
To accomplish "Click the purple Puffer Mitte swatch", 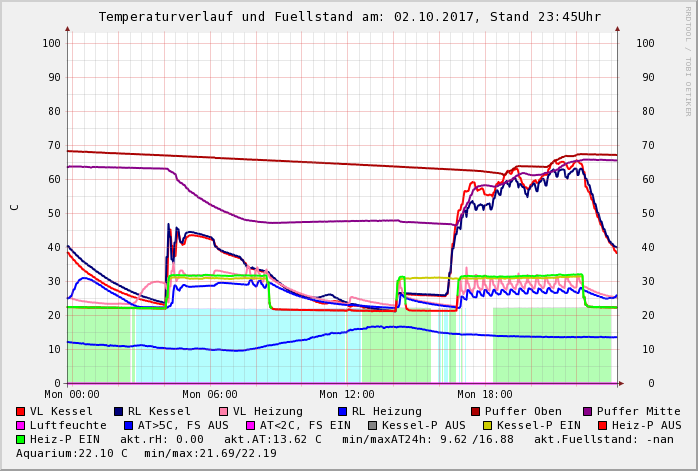I will pos(588,411).
